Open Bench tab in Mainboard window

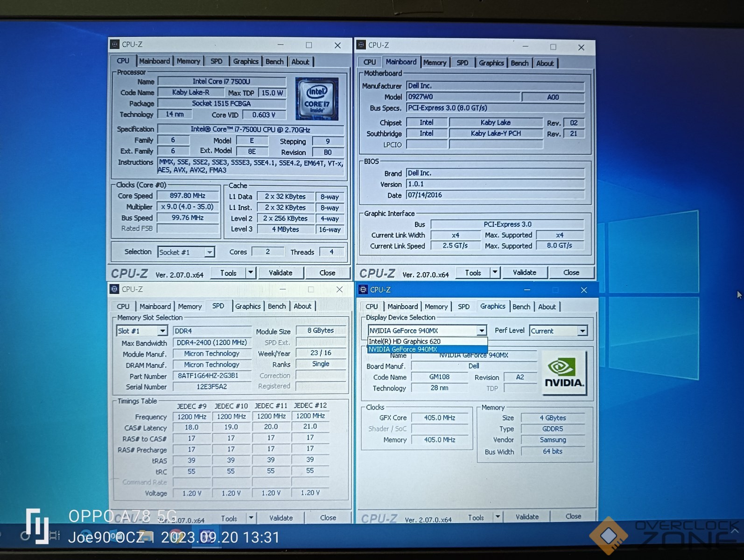(x=519, y=63)
